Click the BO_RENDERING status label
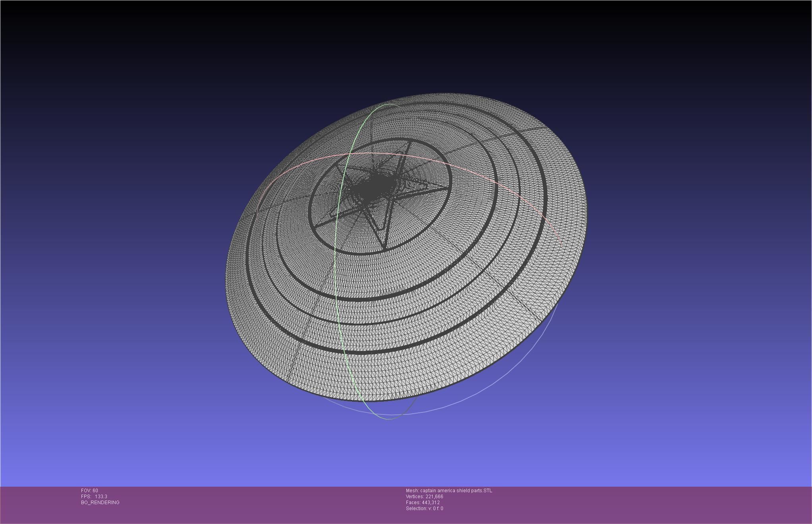This screenshot has width=812, height=524. tap(100, 503)
